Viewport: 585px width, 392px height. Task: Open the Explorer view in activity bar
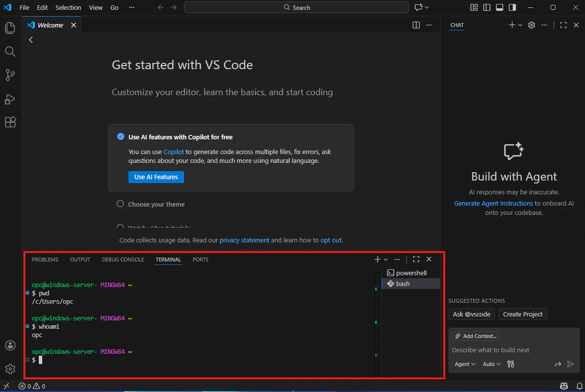click(10, 28)
